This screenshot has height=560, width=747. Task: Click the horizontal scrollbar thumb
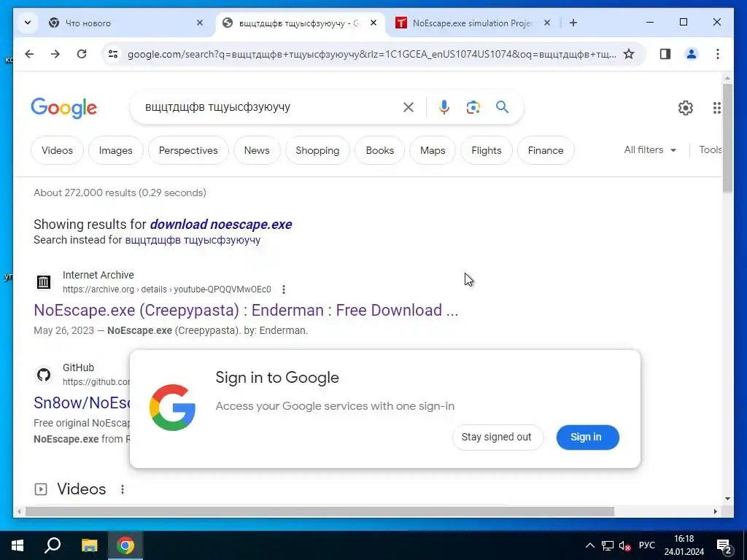320,511
